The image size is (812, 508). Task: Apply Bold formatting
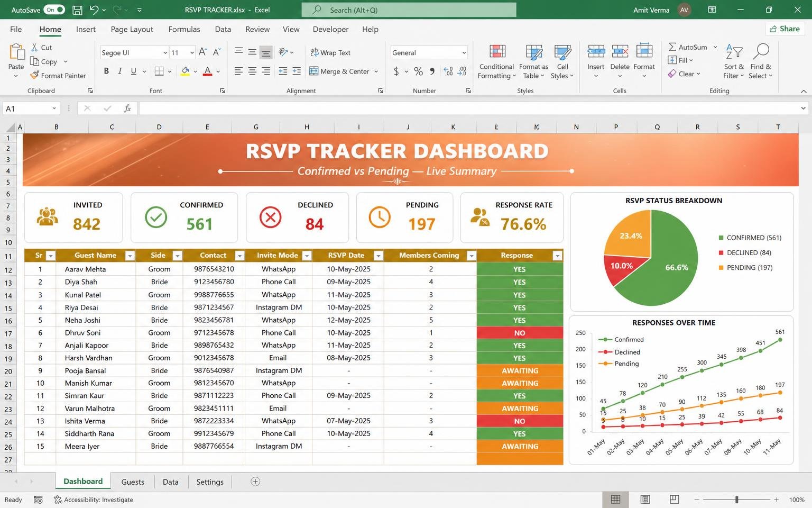pyautogui.click(x=106, y=71)
